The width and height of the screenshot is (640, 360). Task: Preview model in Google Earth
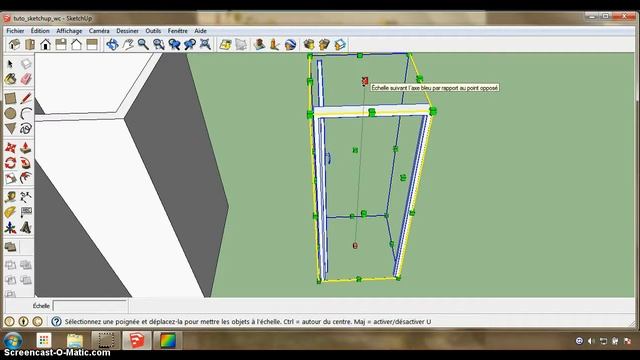click(290, 44)
